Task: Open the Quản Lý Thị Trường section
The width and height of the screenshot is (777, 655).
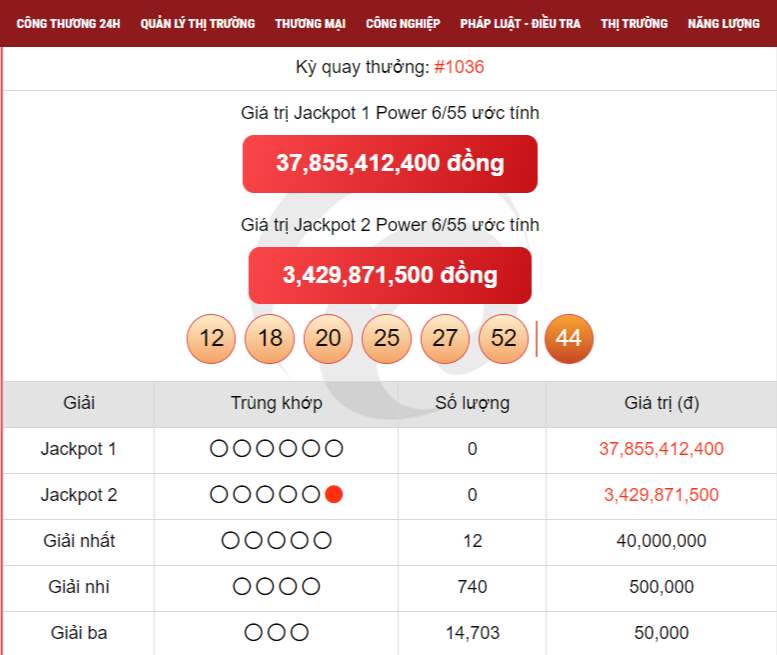Action: click(x=198, y=23)
